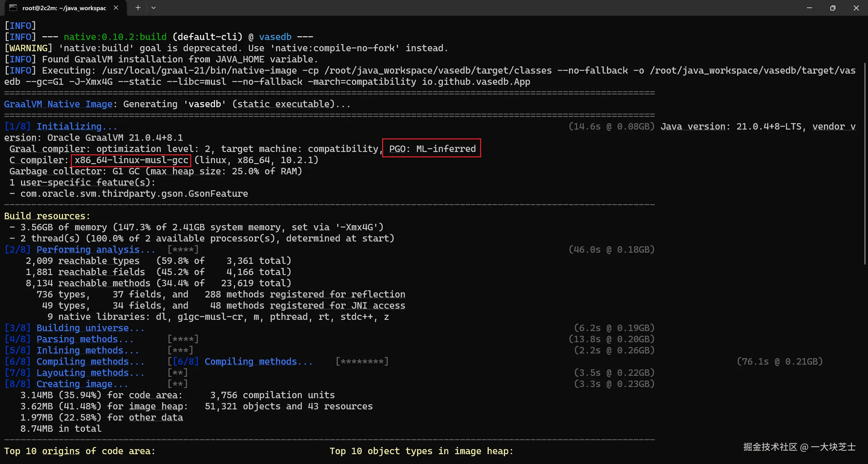
Task: Close the terminal window
Action: pos(856,8)
